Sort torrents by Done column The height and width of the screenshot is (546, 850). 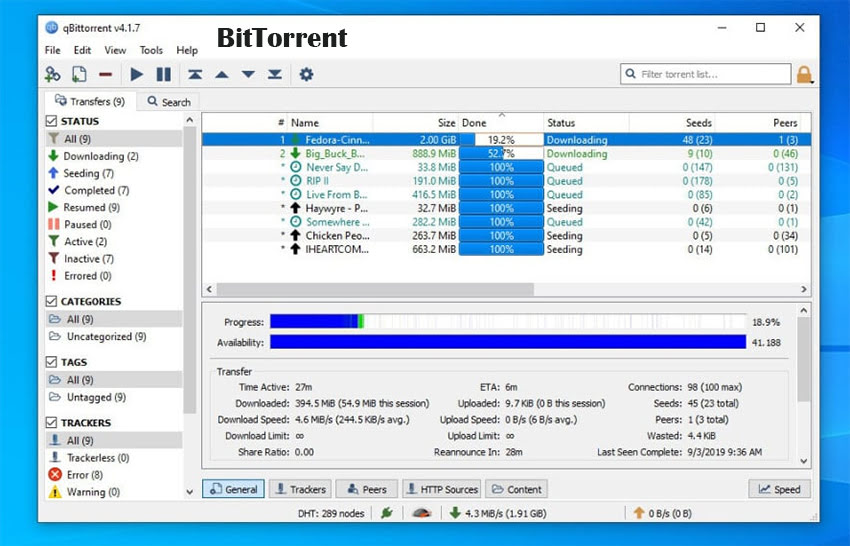[x=501, y=123]
